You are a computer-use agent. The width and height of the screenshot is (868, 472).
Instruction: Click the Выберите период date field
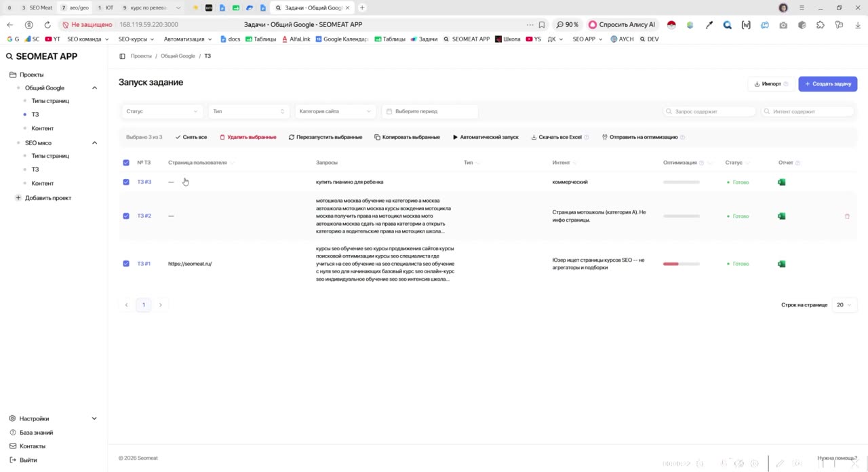(430, 111)
